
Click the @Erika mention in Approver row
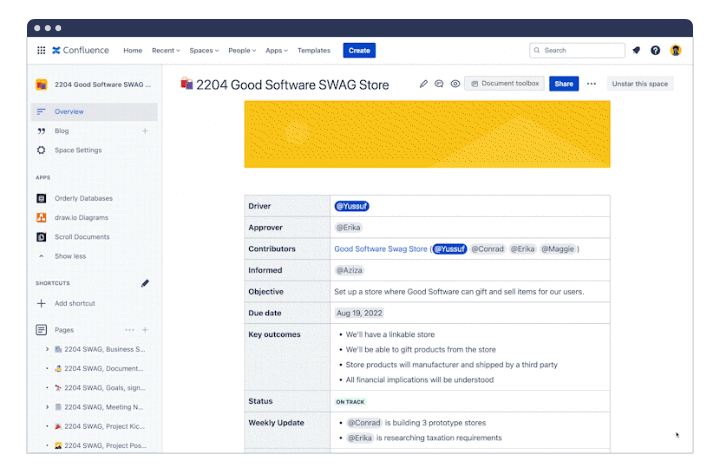pyautogui.click(x=348, y=227)
